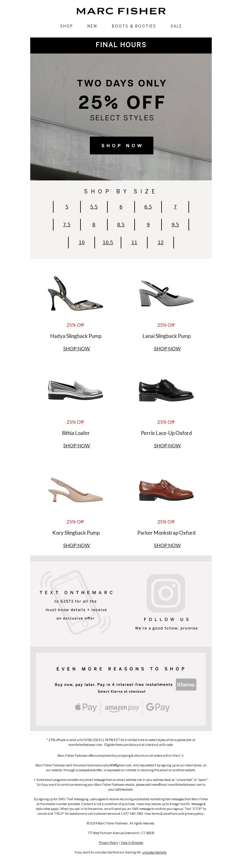Open the Sale navigation item
This screenshot has height=868, width=242.
click(x=176, y=26)
